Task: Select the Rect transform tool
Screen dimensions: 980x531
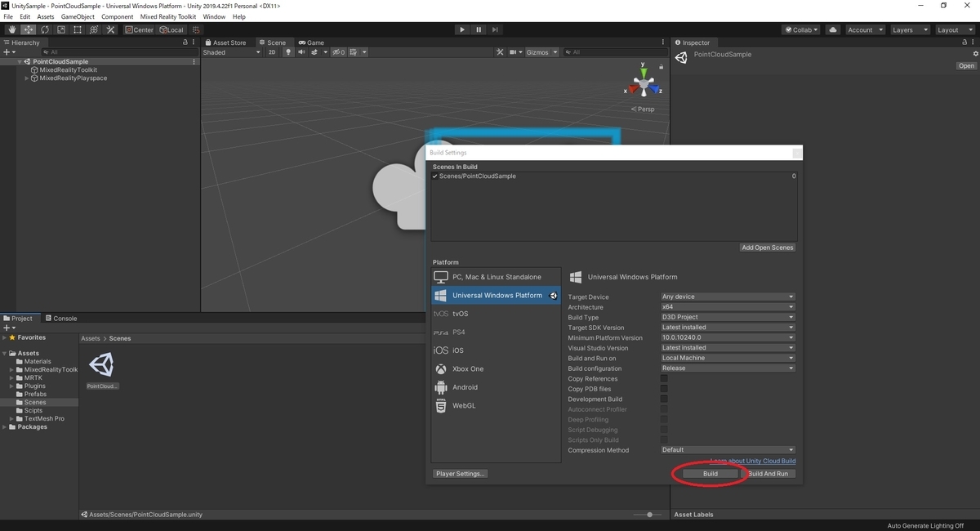Action: 77,29
